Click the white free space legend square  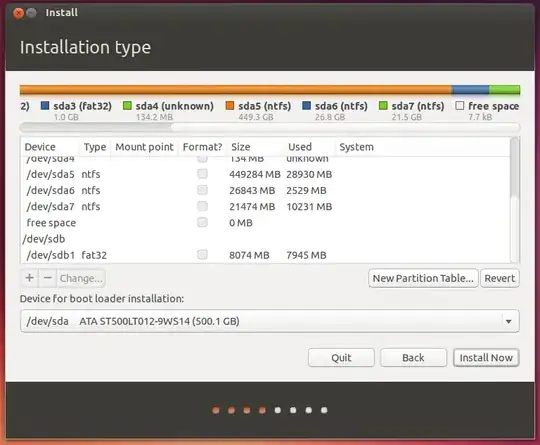tap(459, 105)
